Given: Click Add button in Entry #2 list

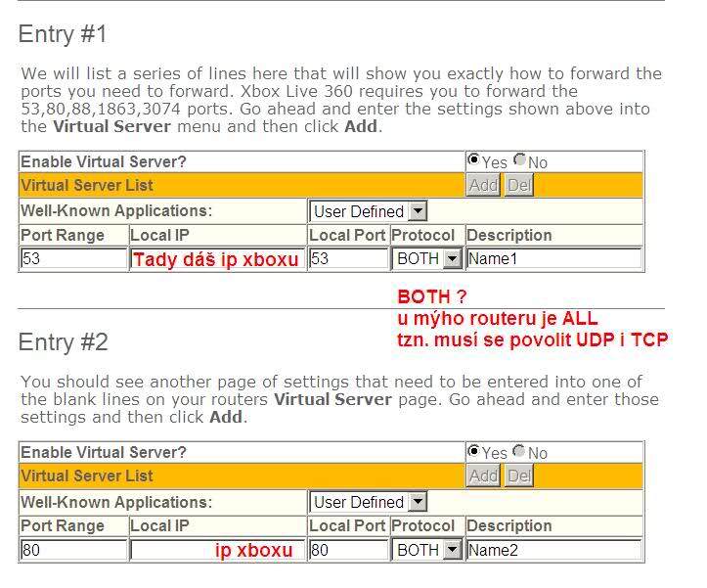Looking at the screenshot, I should point(483,475).
